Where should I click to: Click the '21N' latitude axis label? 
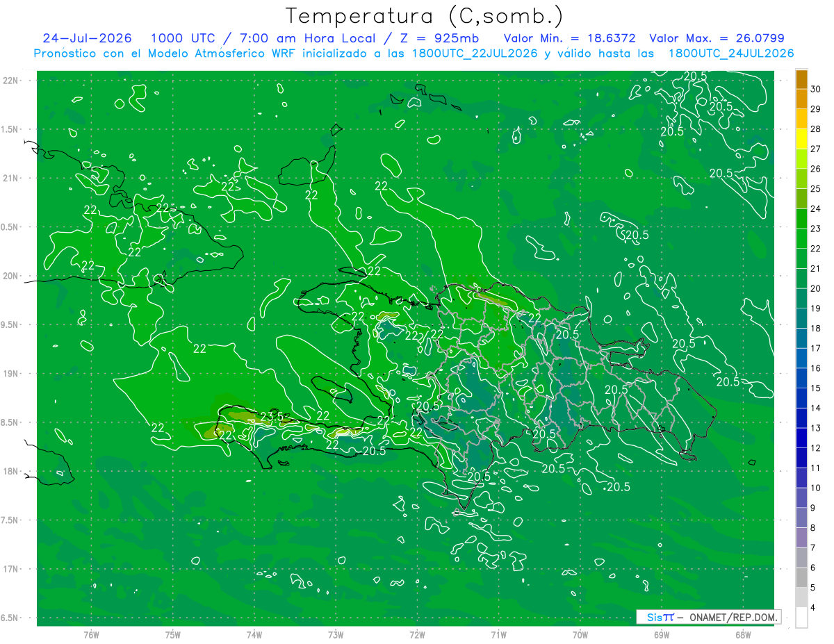[x=11, y=178]
